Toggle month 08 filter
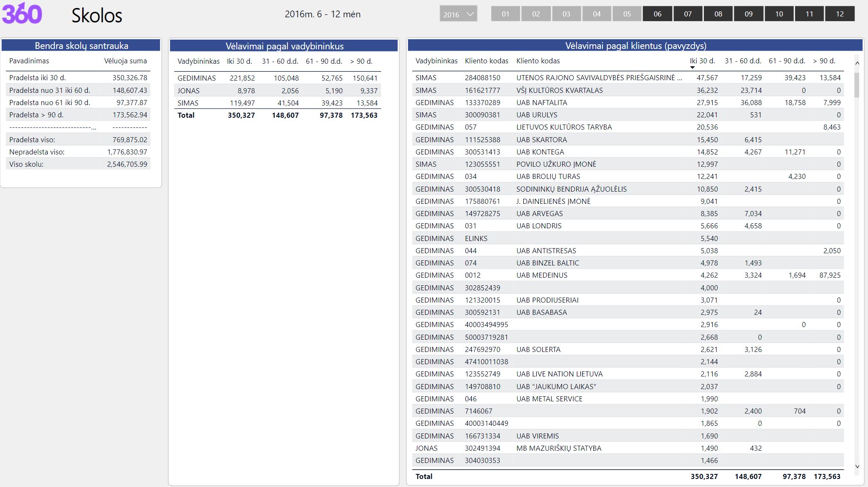Viewport: 868px width, 487px height. tap(718, 14)
